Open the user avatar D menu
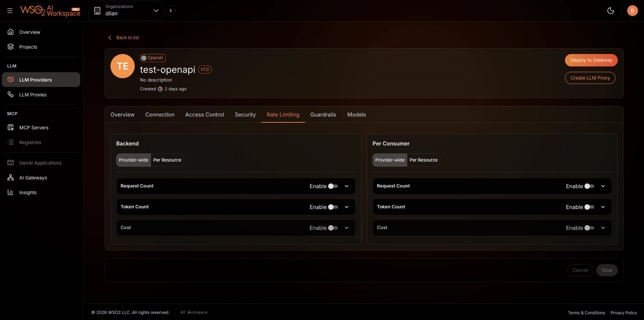 click(632, 11)
